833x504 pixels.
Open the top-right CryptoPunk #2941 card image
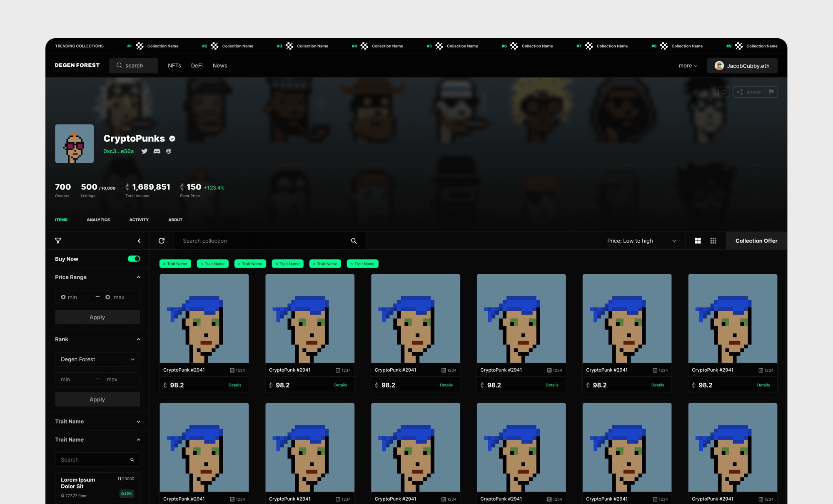coord(733,318)
